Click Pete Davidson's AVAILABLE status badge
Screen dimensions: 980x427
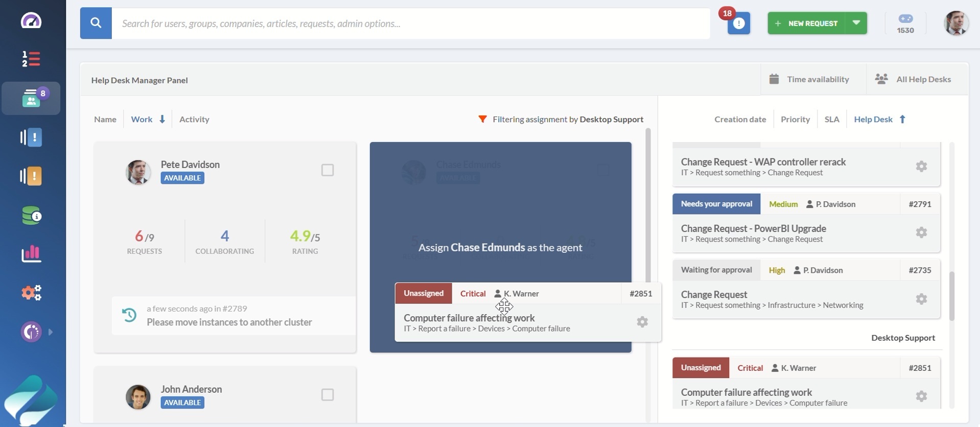pos(182,178)
